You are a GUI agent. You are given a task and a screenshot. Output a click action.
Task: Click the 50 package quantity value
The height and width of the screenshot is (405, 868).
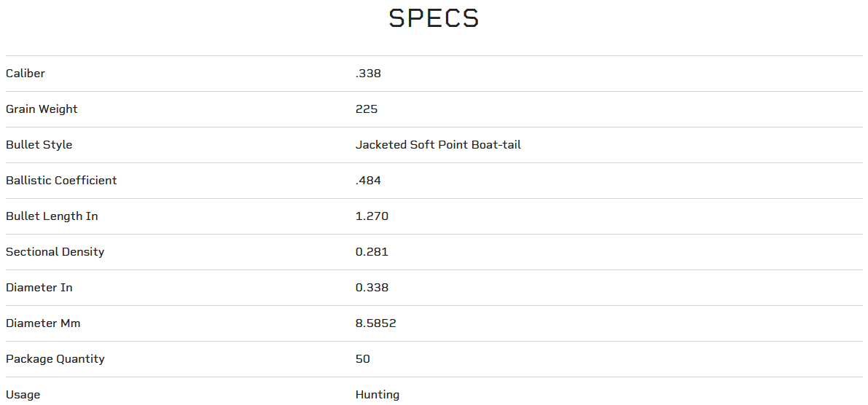click(x=363, y=359)
